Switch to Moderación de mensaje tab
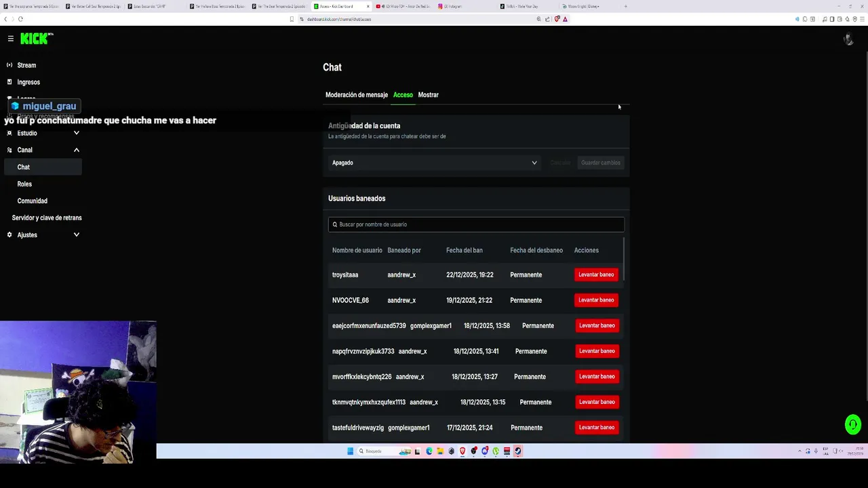 click(357, 95)
